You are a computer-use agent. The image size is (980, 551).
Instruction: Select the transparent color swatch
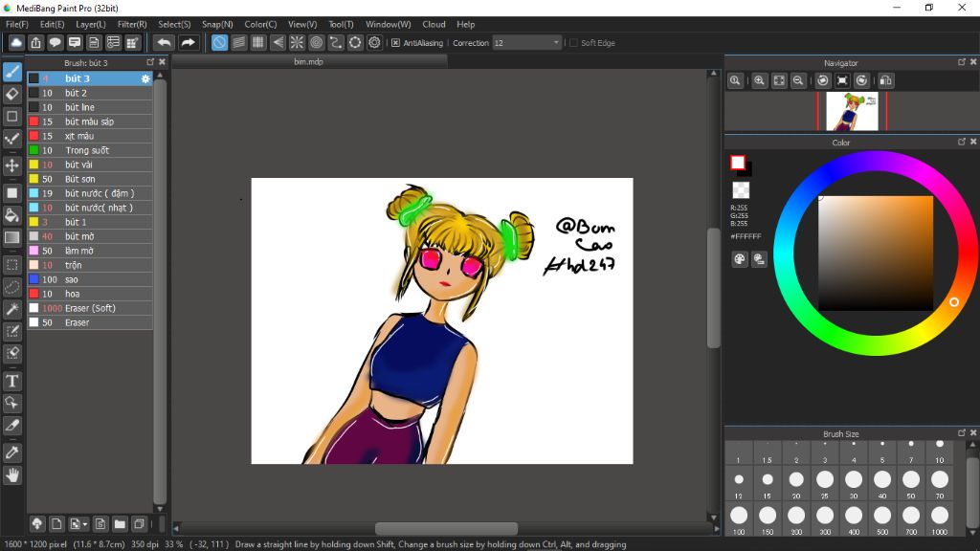coord(741,190)
